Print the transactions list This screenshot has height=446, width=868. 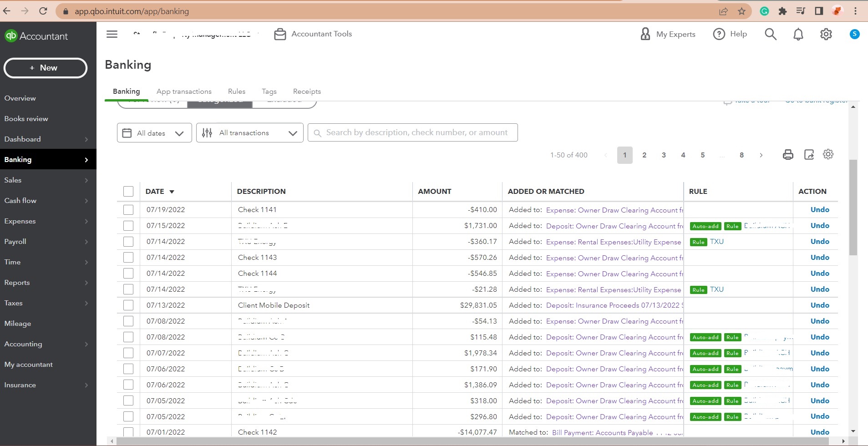[x=788, y=155]
